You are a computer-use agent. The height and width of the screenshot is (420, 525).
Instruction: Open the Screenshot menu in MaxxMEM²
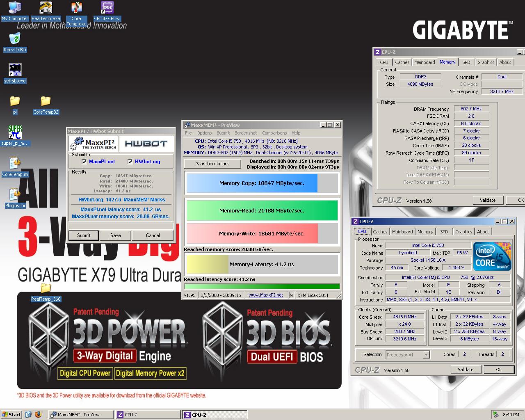click(246, 133)
